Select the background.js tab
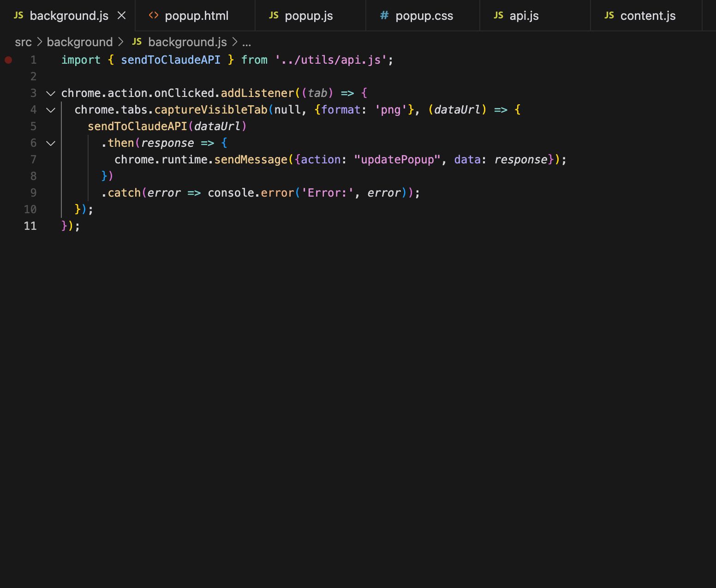The image size is (716, 588). click(68, 16)
